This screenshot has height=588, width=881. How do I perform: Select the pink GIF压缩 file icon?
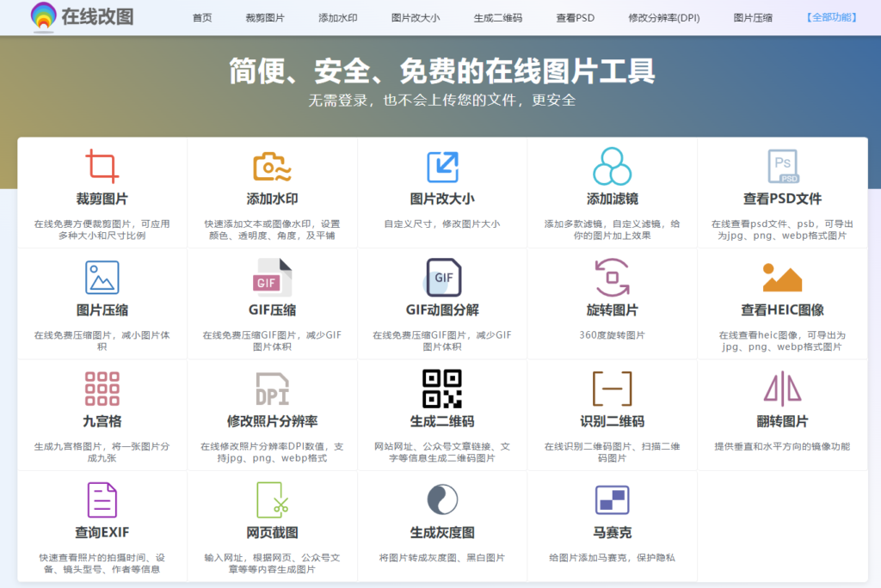coord(272,278)
